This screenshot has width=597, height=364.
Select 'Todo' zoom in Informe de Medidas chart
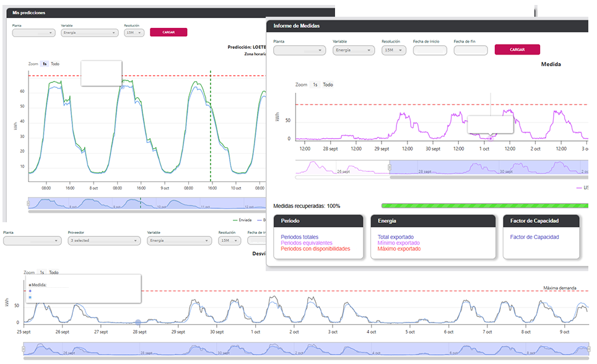328,85
